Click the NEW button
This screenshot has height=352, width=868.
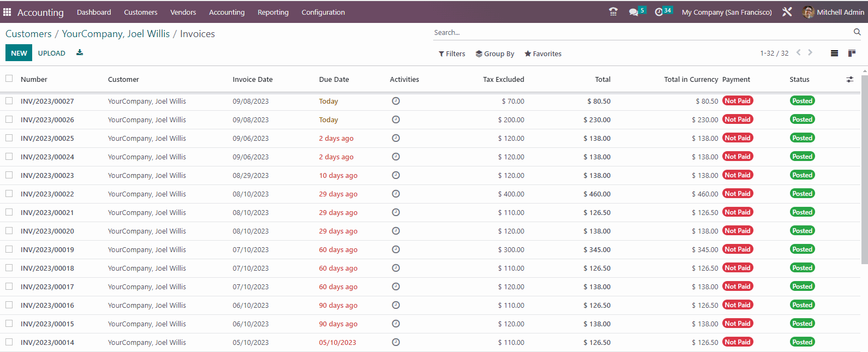[x=19, y=53]
